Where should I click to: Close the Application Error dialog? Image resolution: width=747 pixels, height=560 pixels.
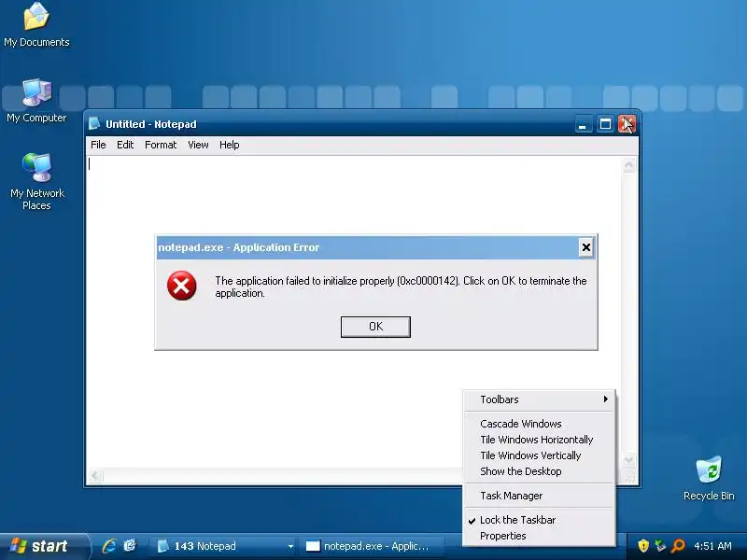tap(586, 247)
